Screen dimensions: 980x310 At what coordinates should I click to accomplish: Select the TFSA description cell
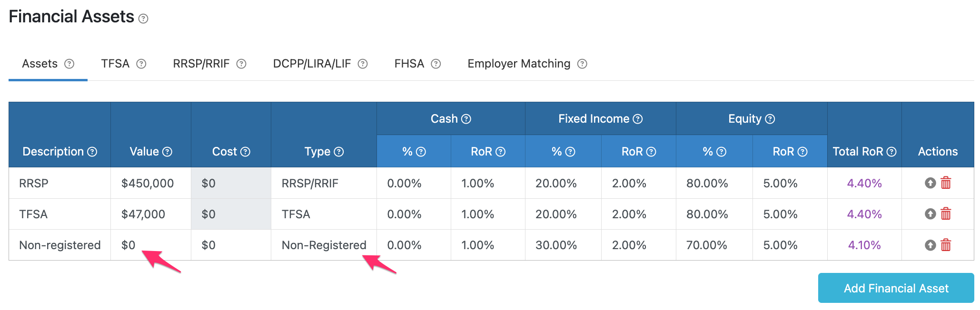(59, 214)
